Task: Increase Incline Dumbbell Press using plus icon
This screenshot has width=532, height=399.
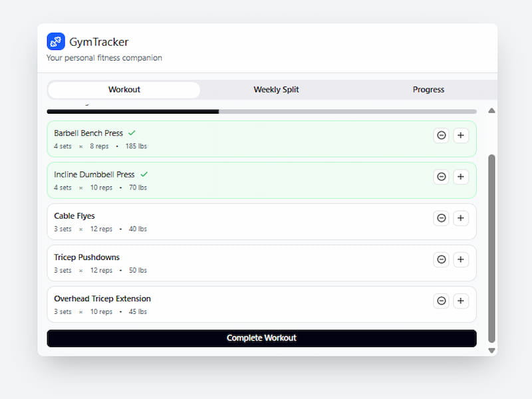Action: (461, 177)
